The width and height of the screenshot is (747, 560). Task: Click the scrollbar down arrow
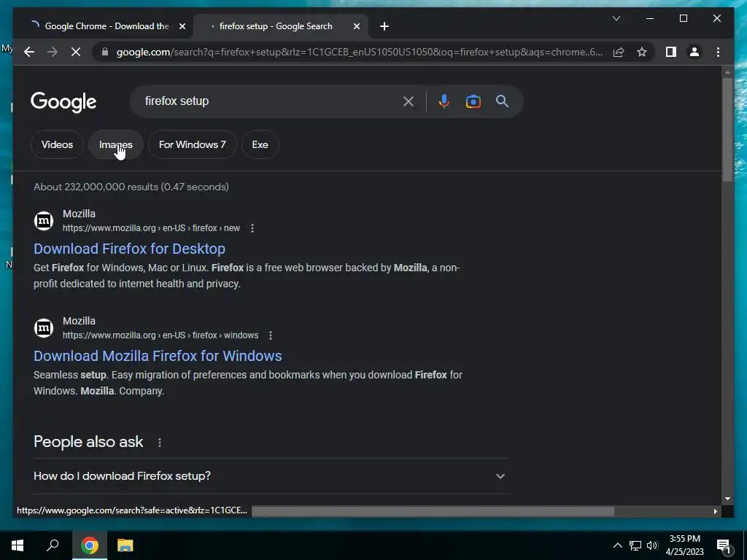[727, 499]
